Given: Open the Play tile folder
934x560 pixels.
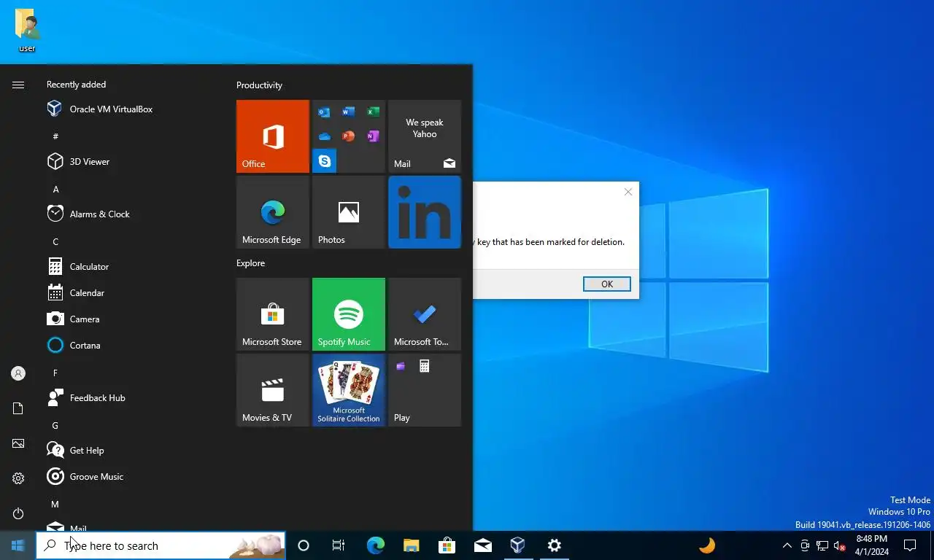Looking at the screenshot, I should pos(425,390).
